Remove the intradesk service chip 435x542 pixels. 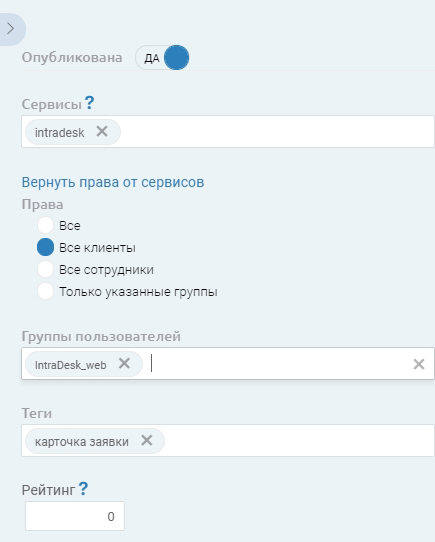[102, 131]
